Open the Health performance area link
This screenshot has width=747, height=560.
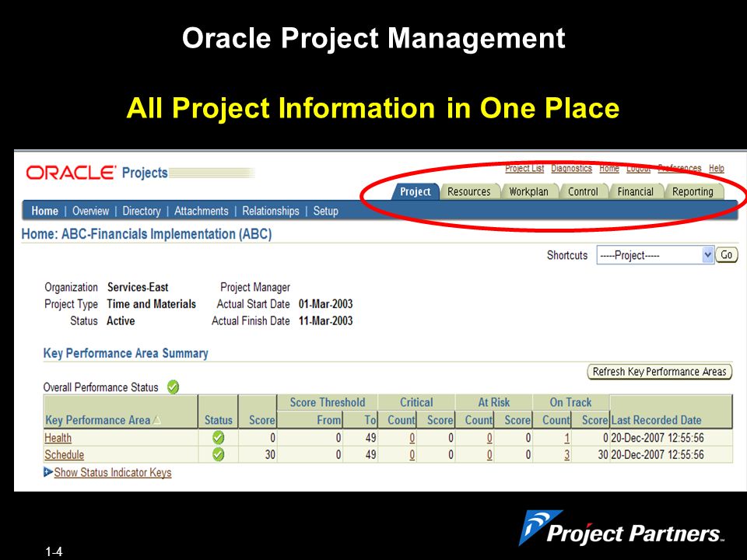58,438
